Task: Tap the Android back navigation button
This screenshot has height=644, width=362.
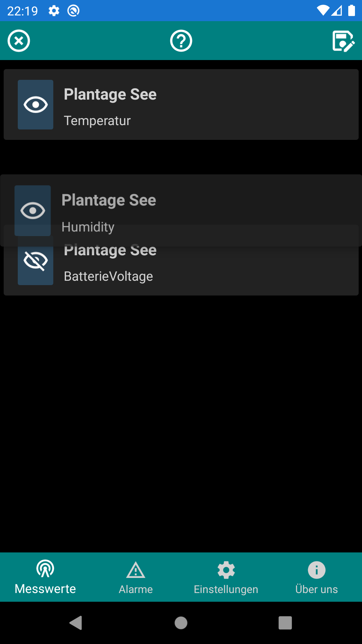Action: point(76,623)
